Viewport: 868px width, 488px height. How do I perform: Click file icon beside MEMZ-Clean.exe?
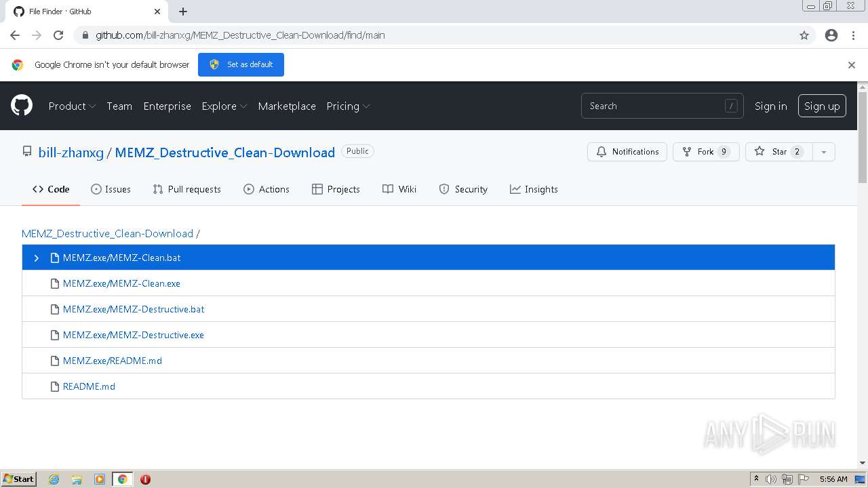click(55, 283)
